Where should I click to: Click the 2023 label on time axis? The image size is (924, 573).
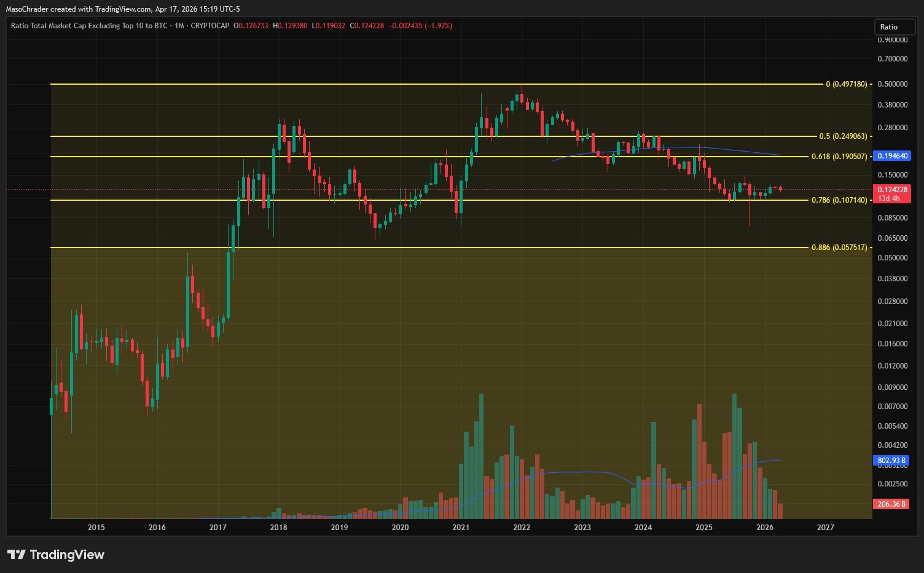point(582,528)
